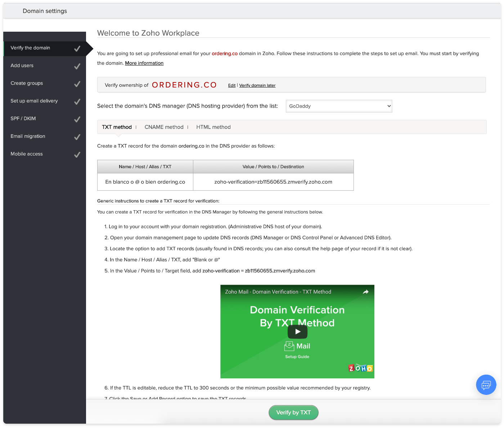The width and height of the screenshot is (504, 428).
Task: Open the Mobile access step
Action: click(45, 154)
